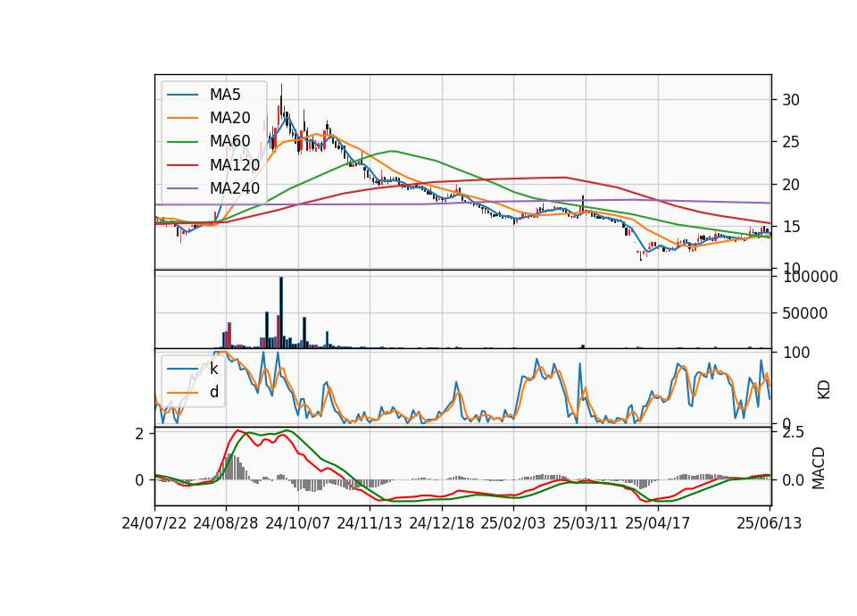Click the 25/04/17 date axis label
This screenshot has height=616, width=857.
click(x=658, y=523)
